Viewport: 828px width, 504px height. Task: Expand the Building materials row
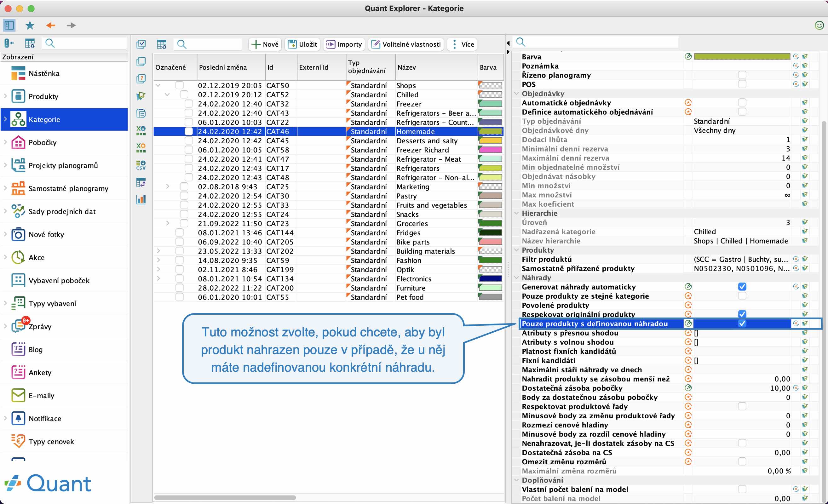click(158, 251)
